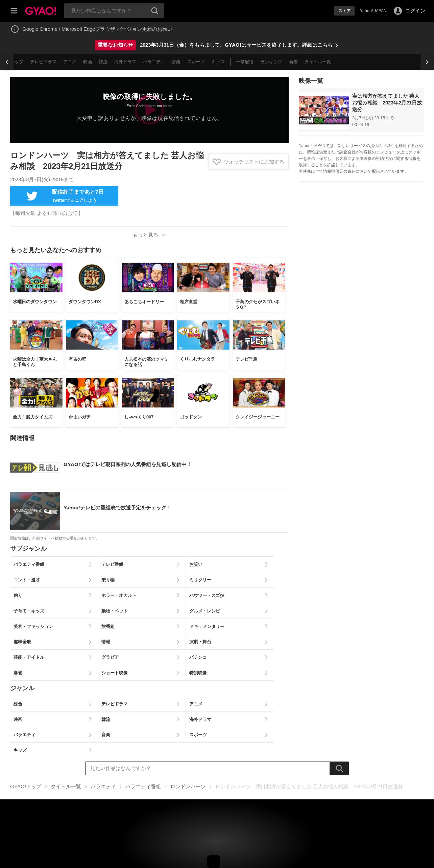
Task: Select タイトル一覧 in top navigation
Action: pyautogui.click(x=318, y=62)
